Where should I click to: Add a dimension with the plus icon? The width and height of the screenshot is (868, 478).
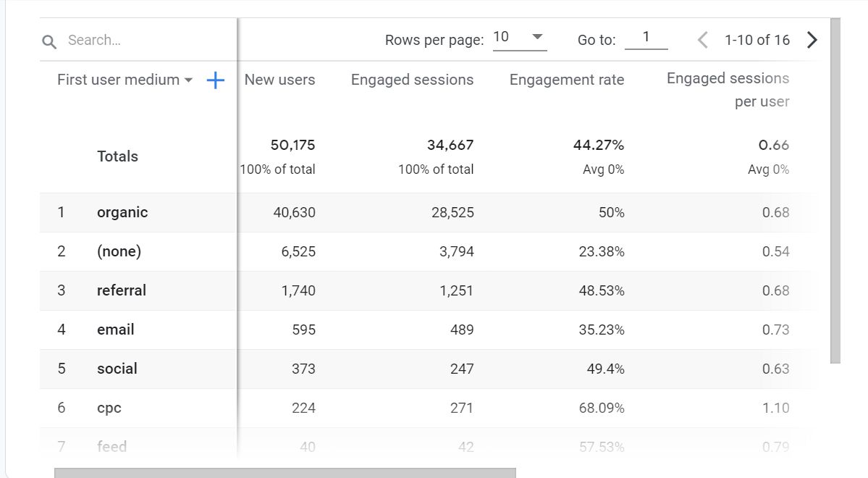click(216, 80)
